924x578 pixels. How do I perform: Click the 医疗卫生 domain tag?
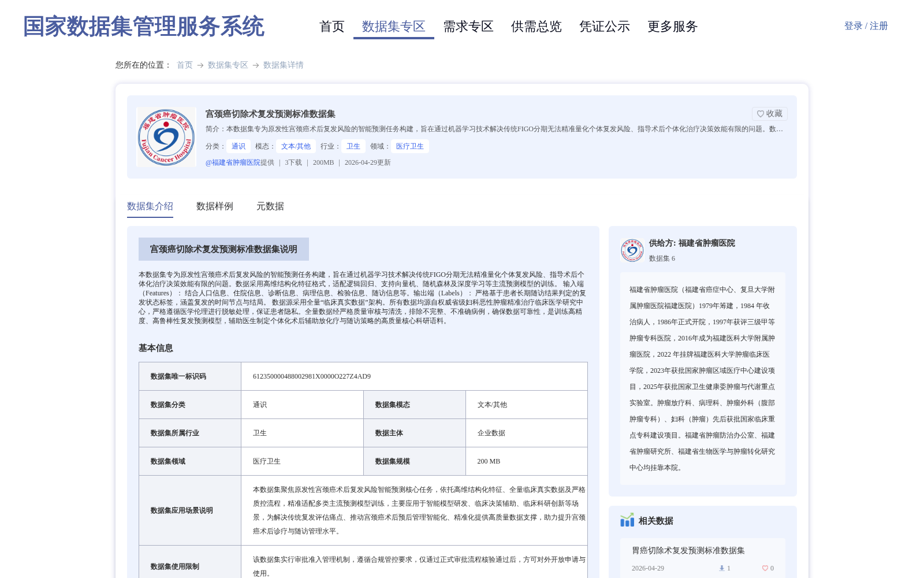(410, 146)
